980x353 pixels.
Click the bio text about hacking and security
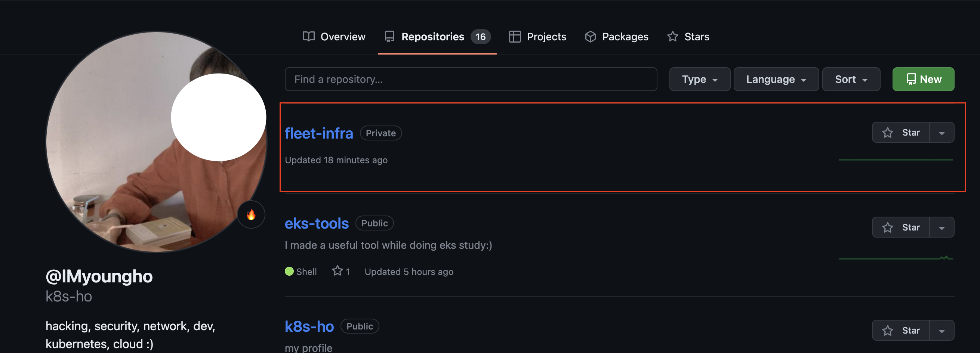[x=130, y=335]
